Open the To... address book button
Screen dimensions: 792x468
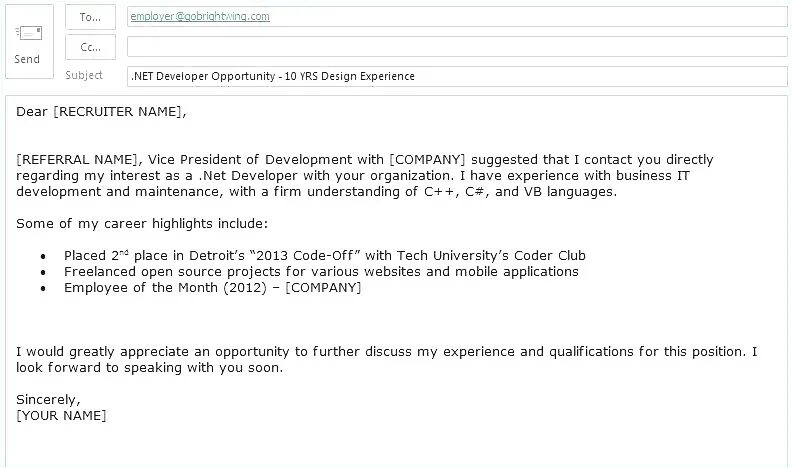(x=90, y=17)
